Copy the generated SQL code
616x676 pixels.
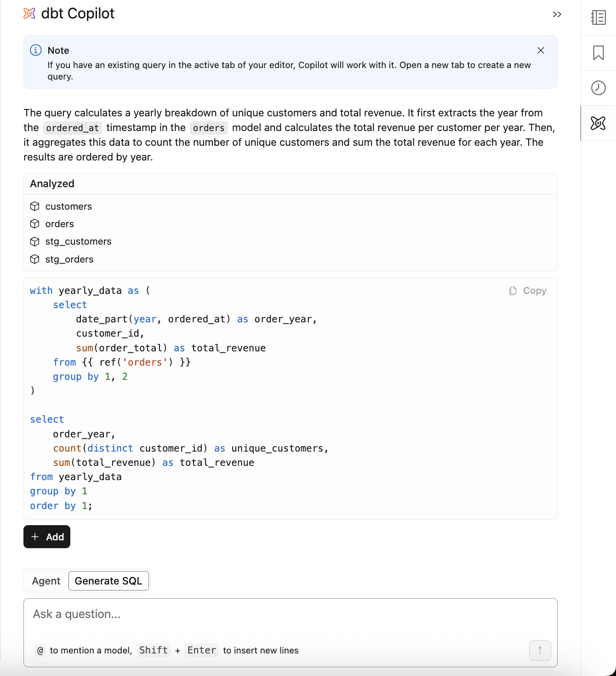(x=528, y=291)
